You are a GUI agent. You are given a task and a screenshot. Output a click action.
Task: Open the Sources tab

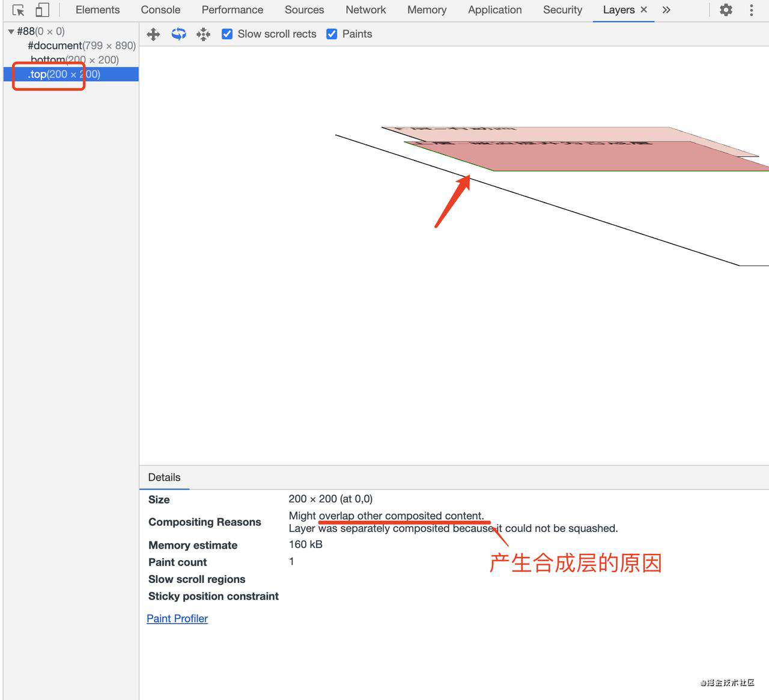click(305, 10)
